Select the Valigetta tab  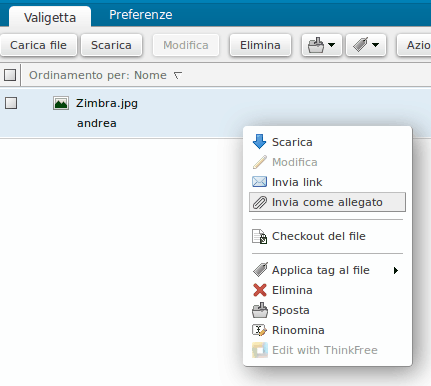coord(50,17)
